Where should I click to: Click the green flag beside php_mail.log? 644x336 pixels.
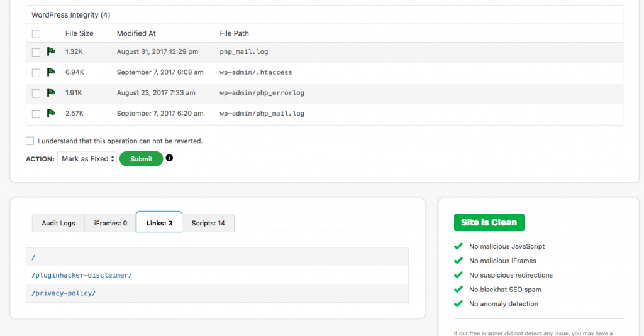(52, 51)
